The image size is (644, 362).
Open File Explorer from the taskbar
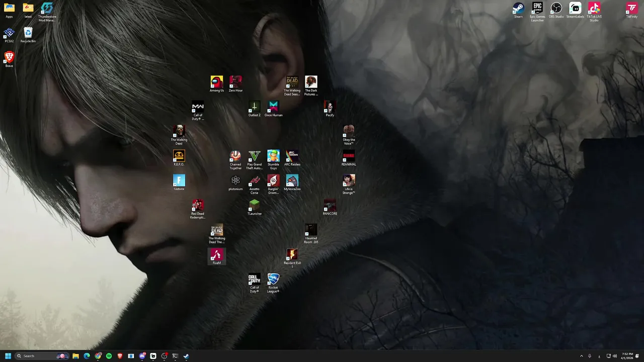pyautogui.click(x=75, y=356)
